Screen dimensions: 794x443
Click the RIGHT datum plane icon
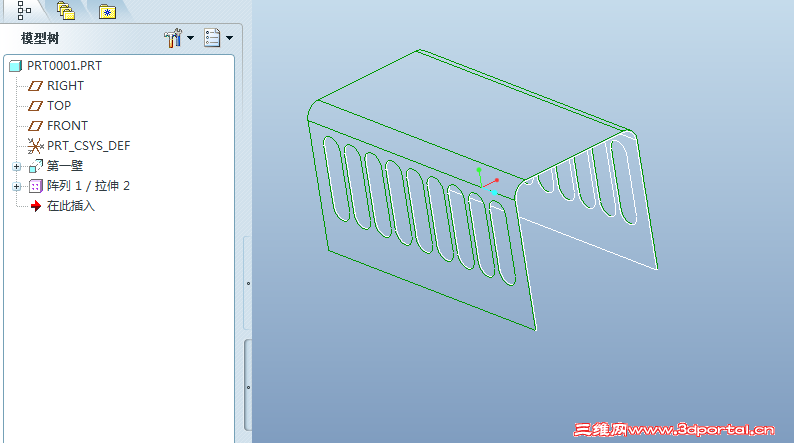pos(35,86)
